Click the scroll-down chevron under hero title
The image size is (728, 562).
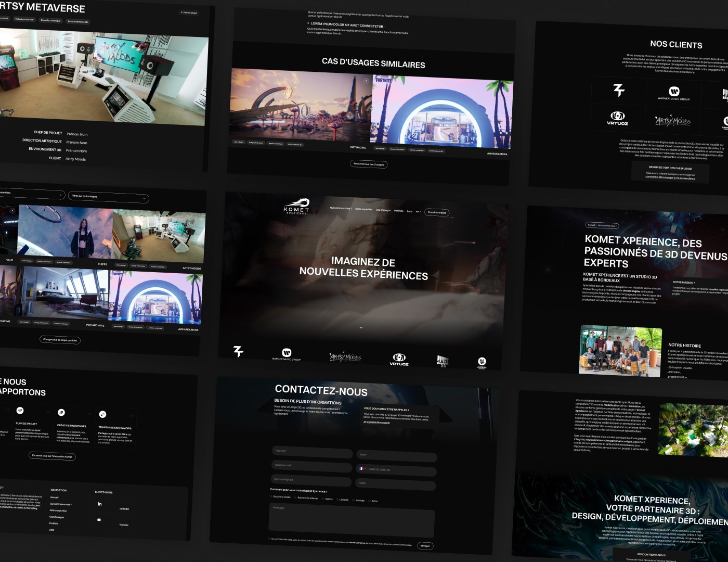pyautogui.click(x=361, y=328)
